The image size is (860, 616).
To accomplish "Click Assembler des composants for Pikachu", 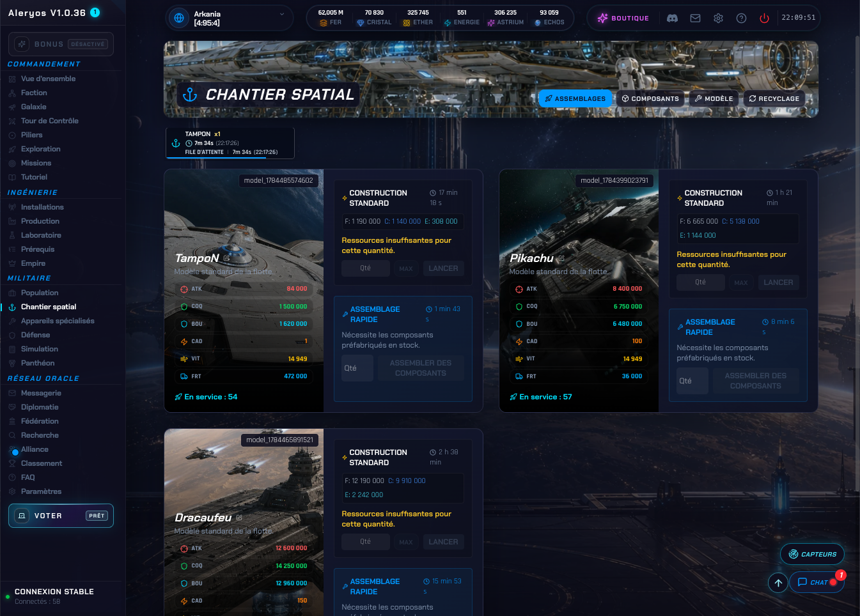I will click(x=756, y=381).
